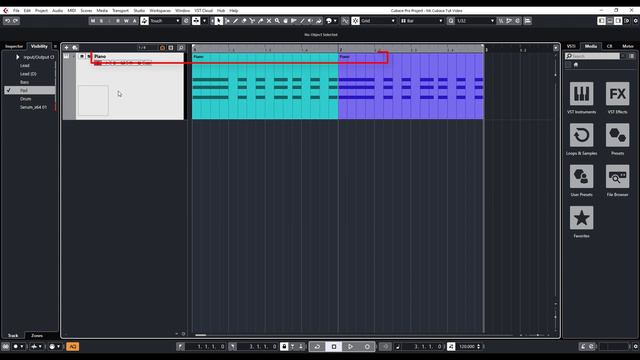Select the Split scissors tool

252,21
